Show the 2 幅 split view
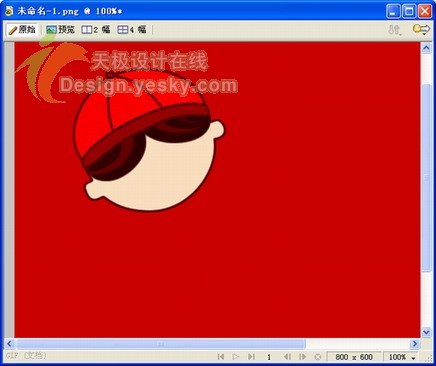Viewport: 436px width, 366px height. (96, 30)
